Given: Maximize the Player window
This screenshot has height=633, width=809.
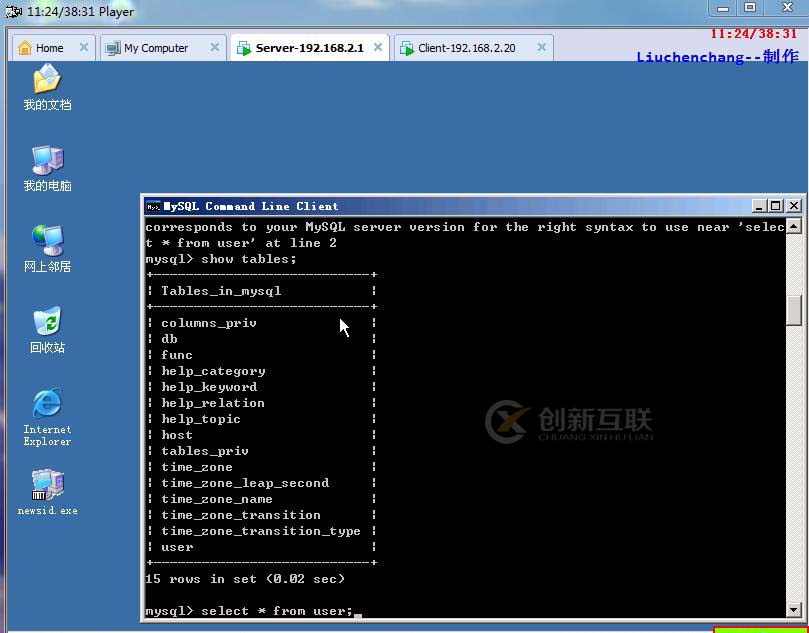Looking at the screenshot, I should [750, 8].
